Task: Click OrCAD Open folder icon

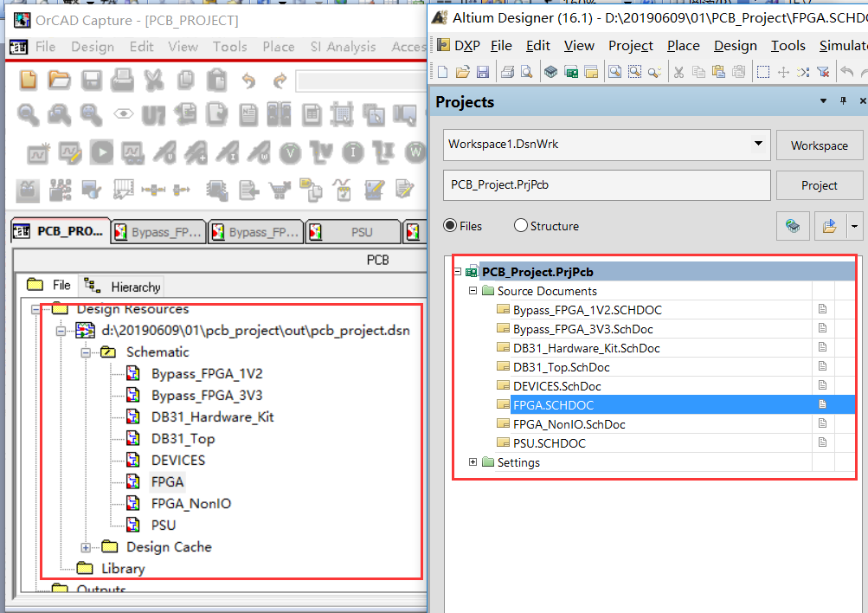Action: (59, 81)
